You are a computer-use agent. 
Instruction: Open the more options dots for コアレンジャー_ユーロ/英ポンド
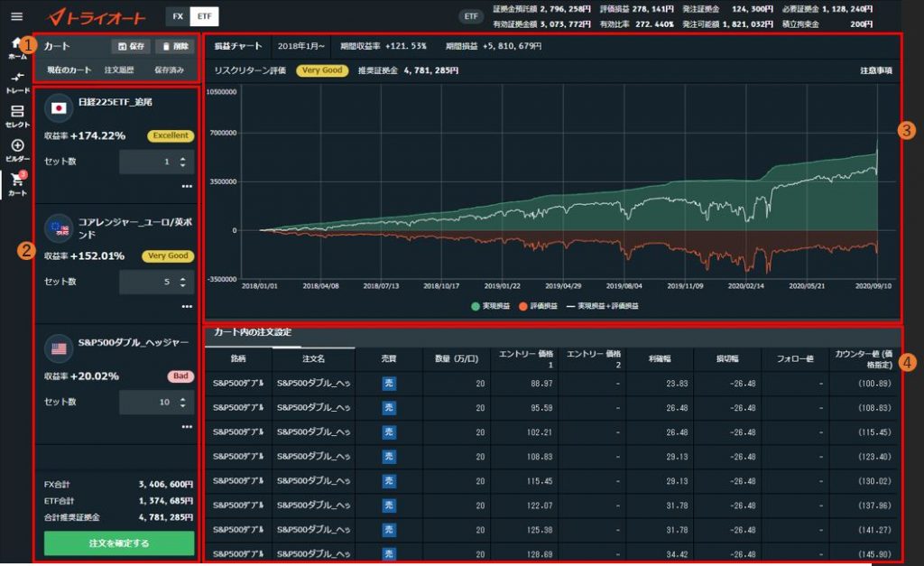click(187, 307)
